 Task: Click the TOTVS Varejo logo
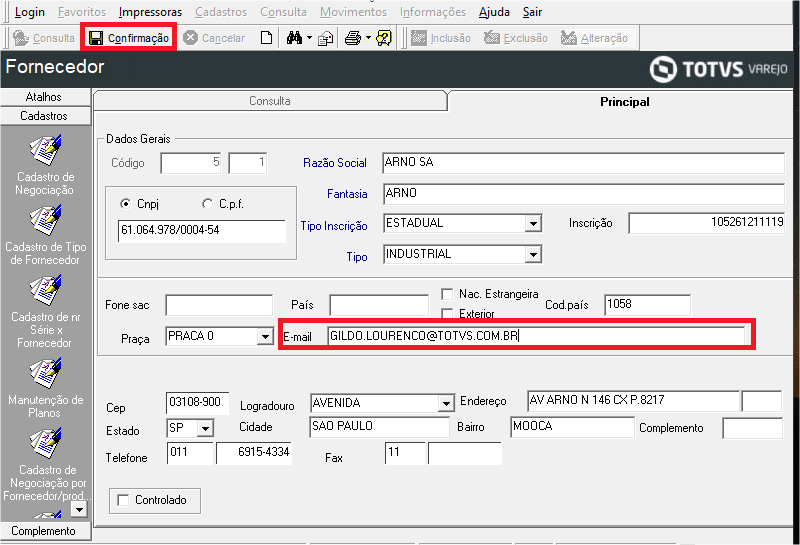[x=718, y=69]
